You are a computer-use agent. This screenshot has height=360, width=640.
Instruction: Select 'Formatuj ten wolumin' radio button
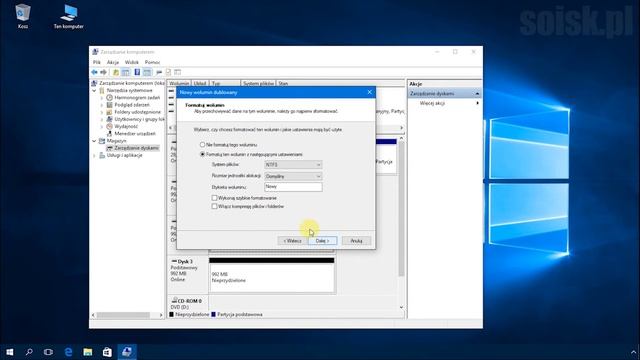point(202,154)
